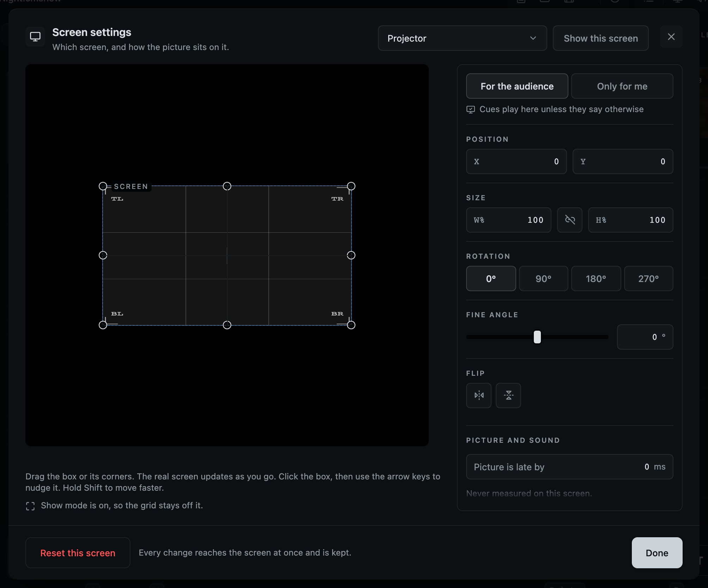Click the W% size field
The image size is (708, 588).
coord(508,220)
